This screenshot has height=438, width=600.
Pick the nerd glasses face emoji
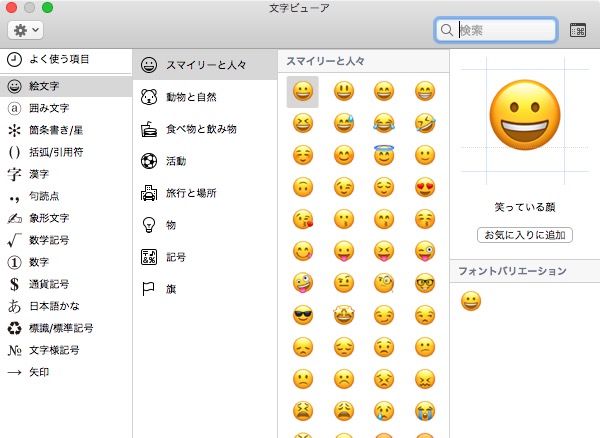[x=425, y=283]
